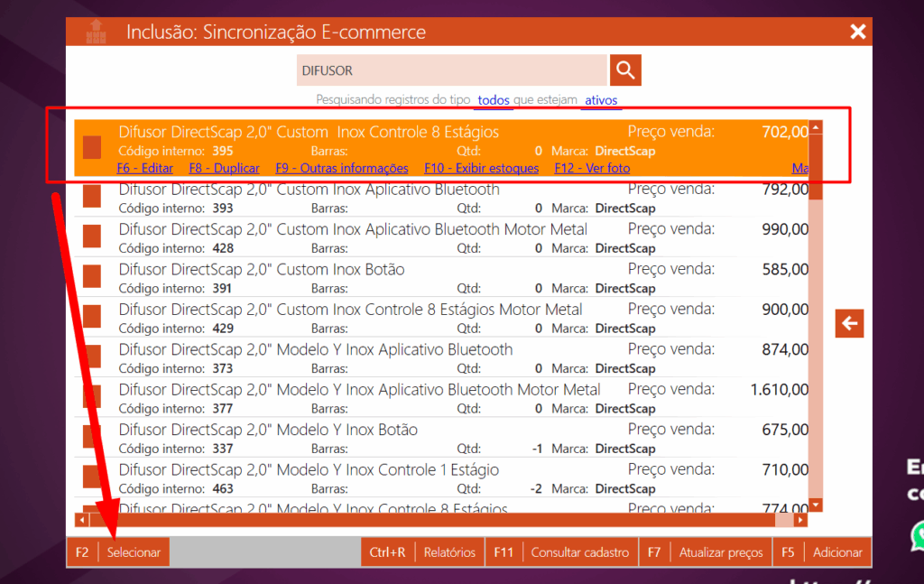Open F10 - Exibir estoques link
Screen dimensions: 924x584
pyautogui.click(x=481, y=169)
